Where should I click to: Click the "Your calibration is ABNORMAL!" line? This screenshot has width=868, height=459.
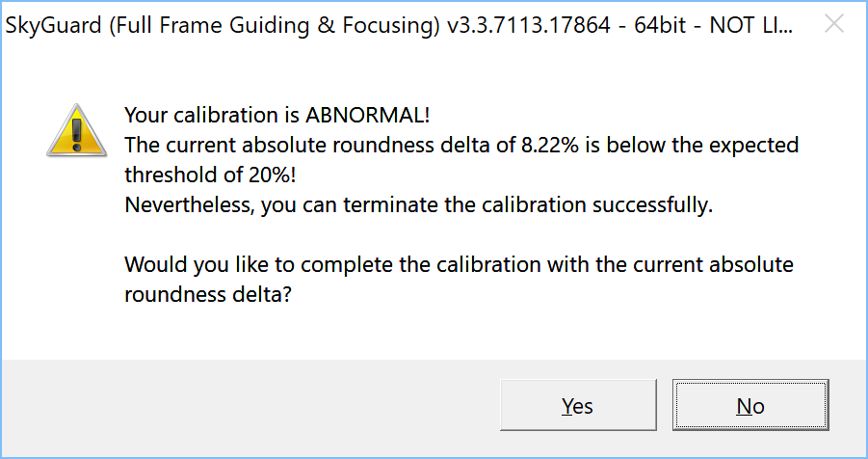[276, 115]
